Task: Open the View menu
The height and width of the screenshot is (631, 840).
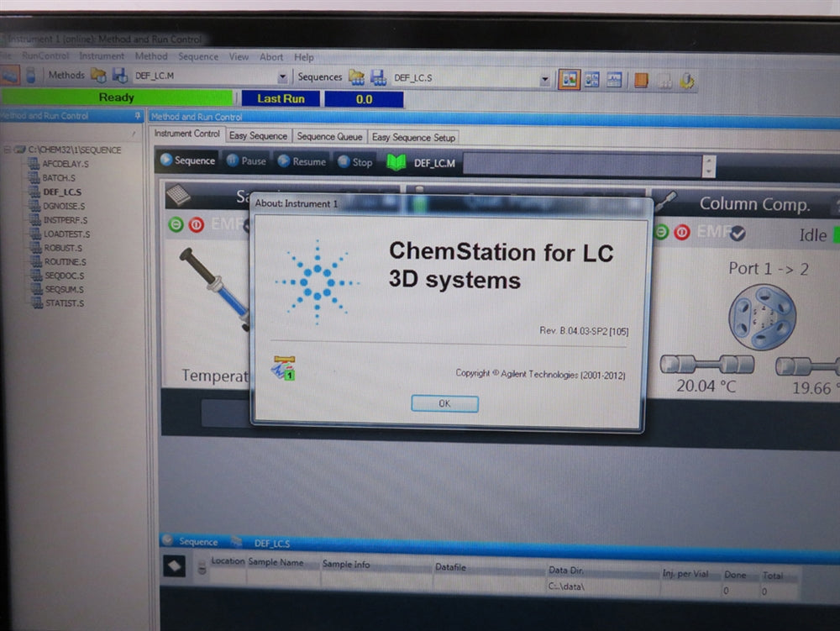Action: pos(239,56)
